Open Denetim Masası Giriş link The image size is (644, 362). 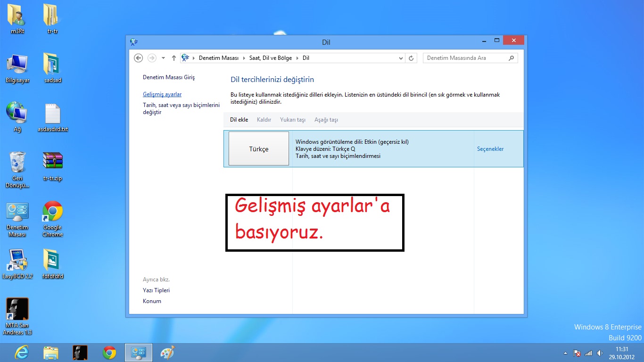click(169, 77)
